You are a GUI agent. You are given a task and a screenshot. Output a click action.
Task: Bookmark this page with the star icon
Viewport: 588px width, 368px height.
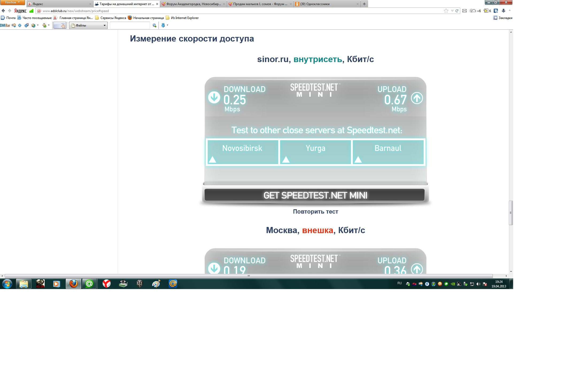click(446, 11)
